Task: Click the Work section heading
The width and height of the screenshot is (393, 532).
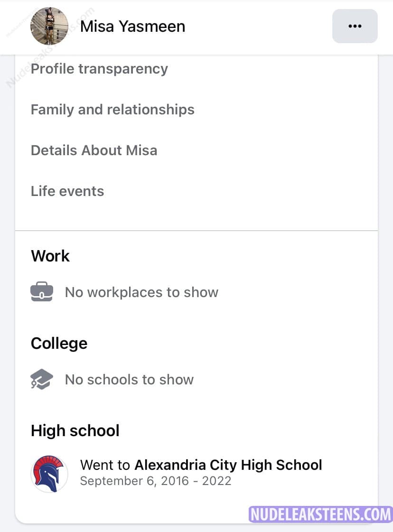Action: point(50,256)
